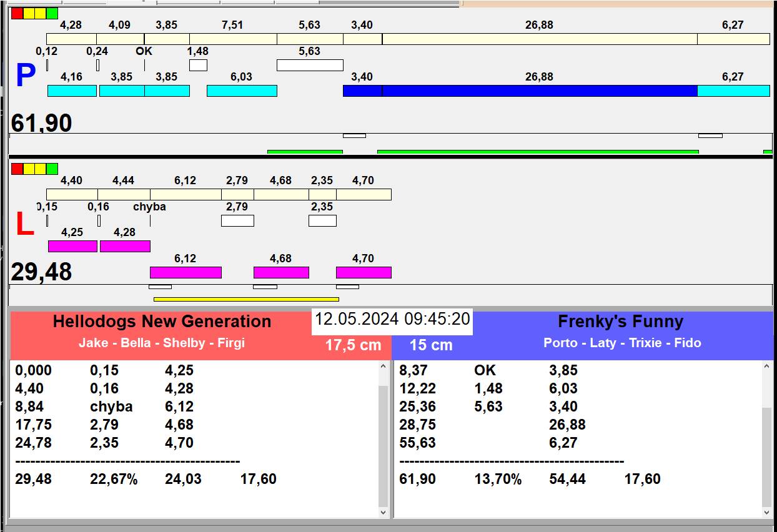Screen dimensions: 777x532
Task: Select the Hellodogs New Generation team header
Action: coord(162,322)
